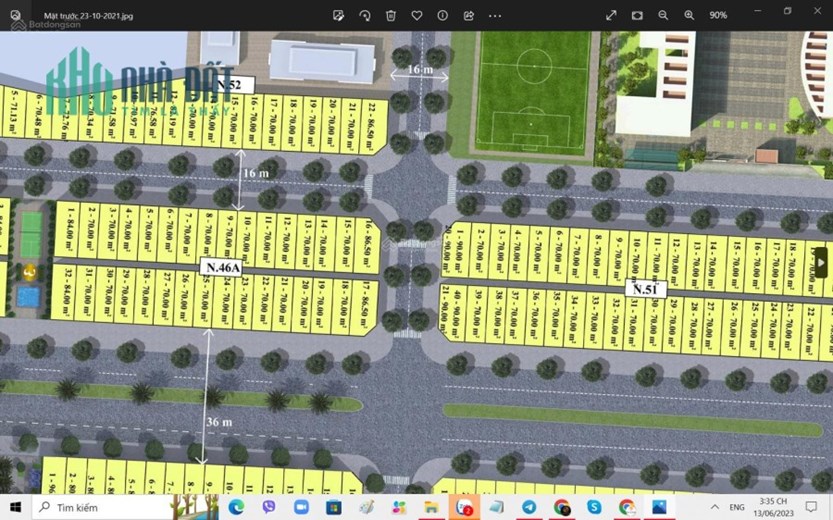Open Zalo from taskbar

coord(464,507)
